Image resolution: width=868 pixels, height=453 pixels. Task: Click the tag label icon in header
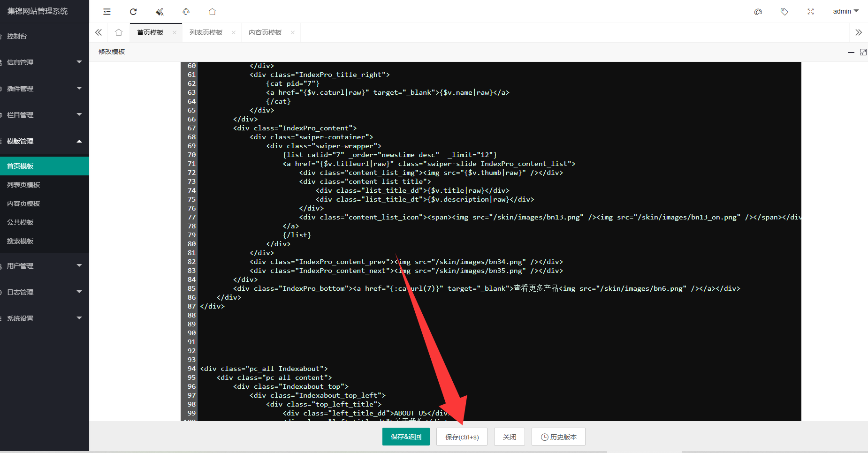tap(784, 12)
